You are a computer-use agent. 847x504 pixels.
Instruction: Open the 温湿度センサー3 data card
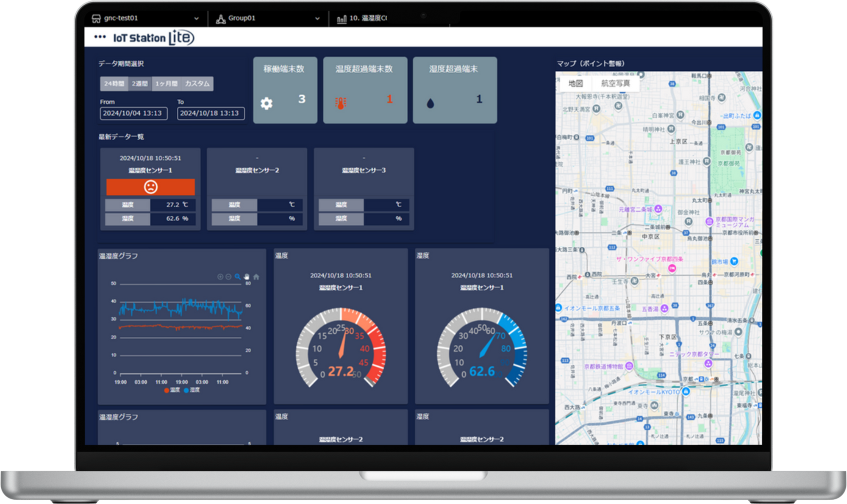coord(364,189)
